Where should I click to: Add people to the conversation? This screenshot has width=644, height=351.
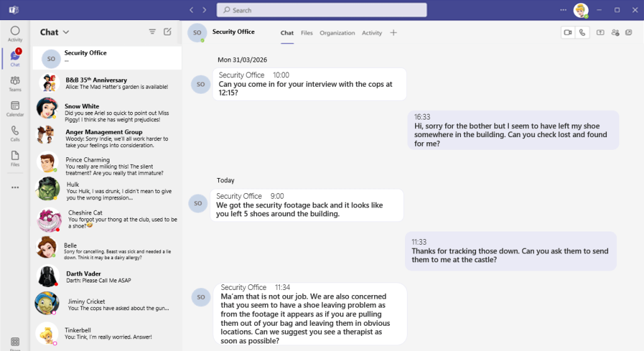click(615, 33)
